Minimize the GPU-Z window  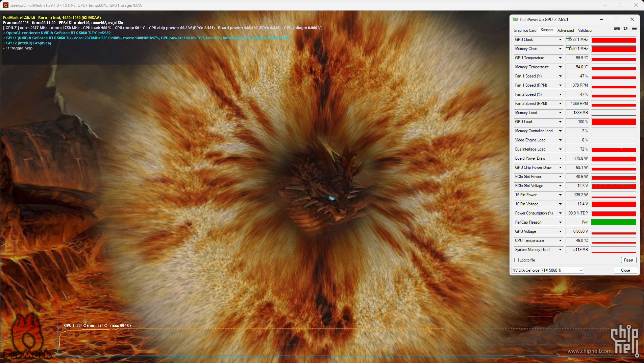pos(601,19)
